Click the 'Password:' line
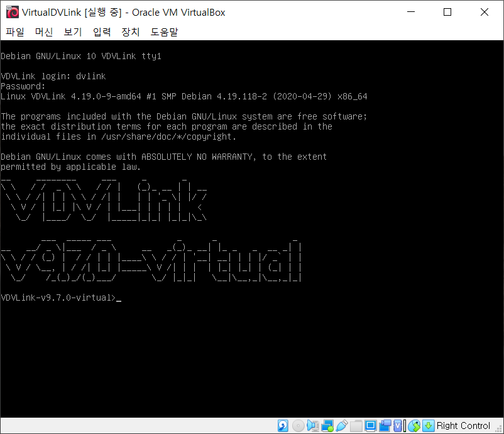Image resolution: width=504 pixels, height=434 pixels. click(23, 86)
